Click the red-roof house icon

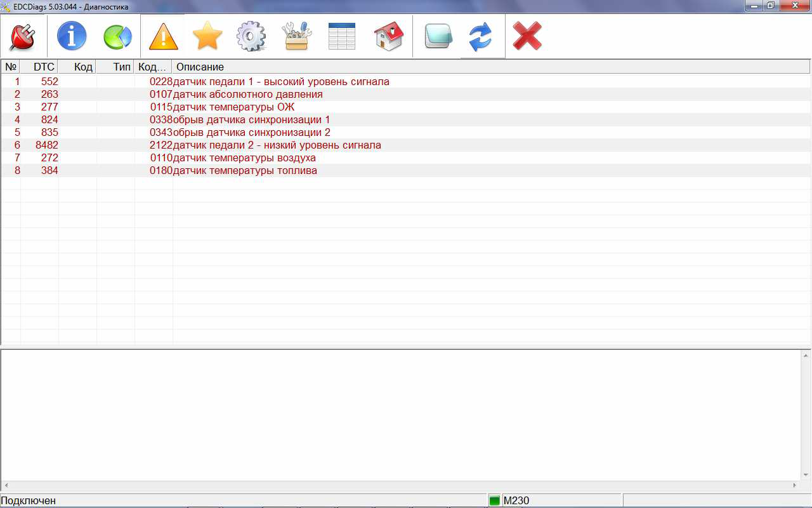pyautogui.click(x=388, y=37)
